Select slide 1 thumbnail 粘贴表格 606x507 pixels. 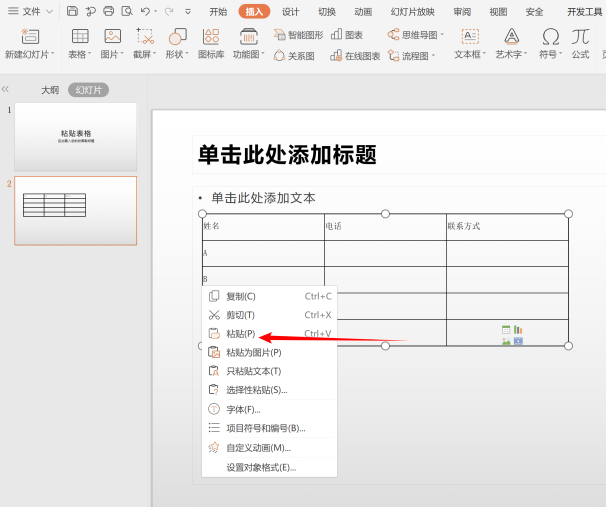[76, 137]
